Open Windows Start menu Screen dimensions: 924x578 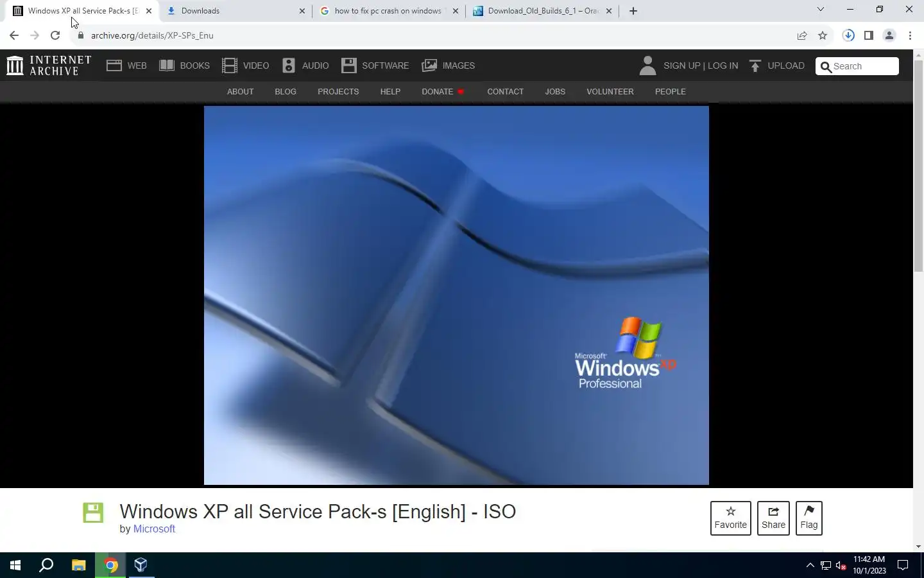[x=15, y=565]
